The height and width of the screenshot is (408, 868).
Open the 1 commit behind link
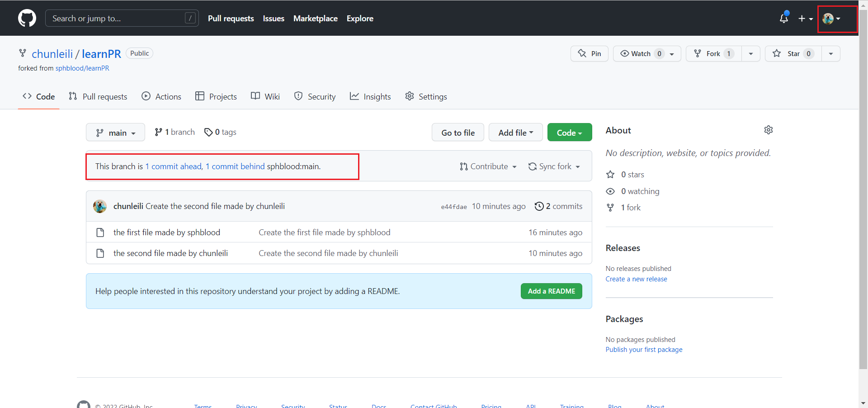tap(235, 166)
